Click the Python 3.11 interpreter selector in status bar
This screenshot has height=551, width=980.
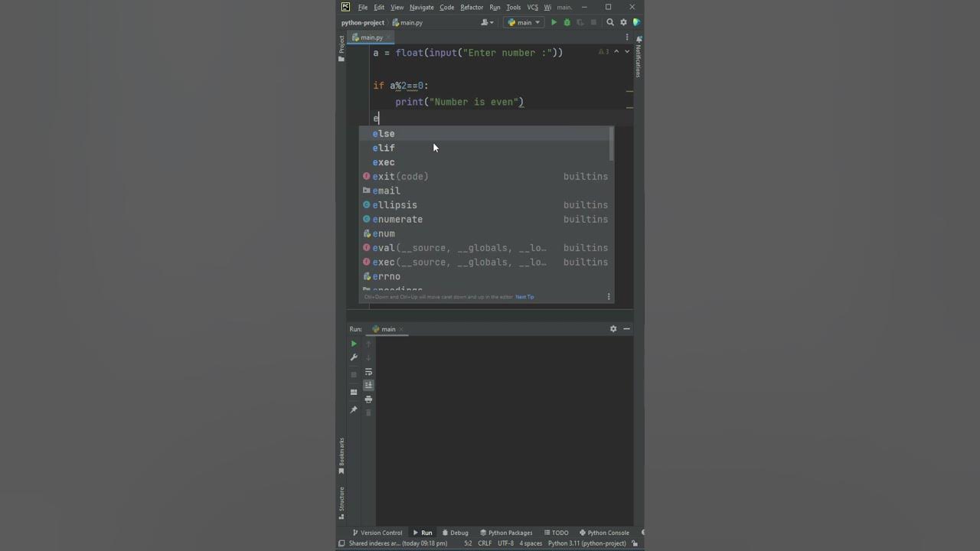pos(586,543)
